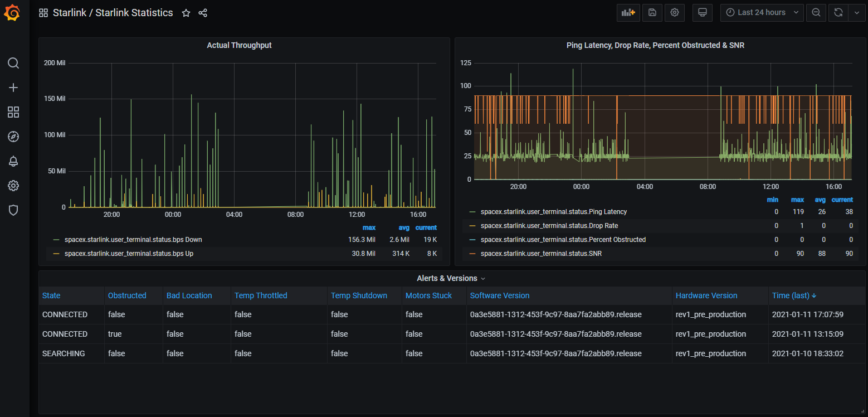
Task: Share the dashboard via share icon
Action: point(203,13)
